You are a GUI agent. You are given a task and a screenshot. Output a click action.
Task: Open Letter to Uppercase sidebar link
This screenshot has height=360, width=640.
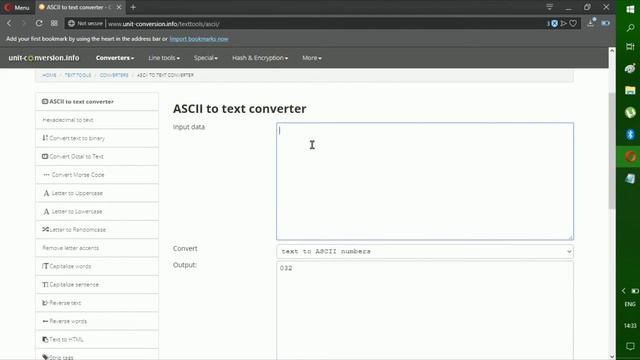97,193
